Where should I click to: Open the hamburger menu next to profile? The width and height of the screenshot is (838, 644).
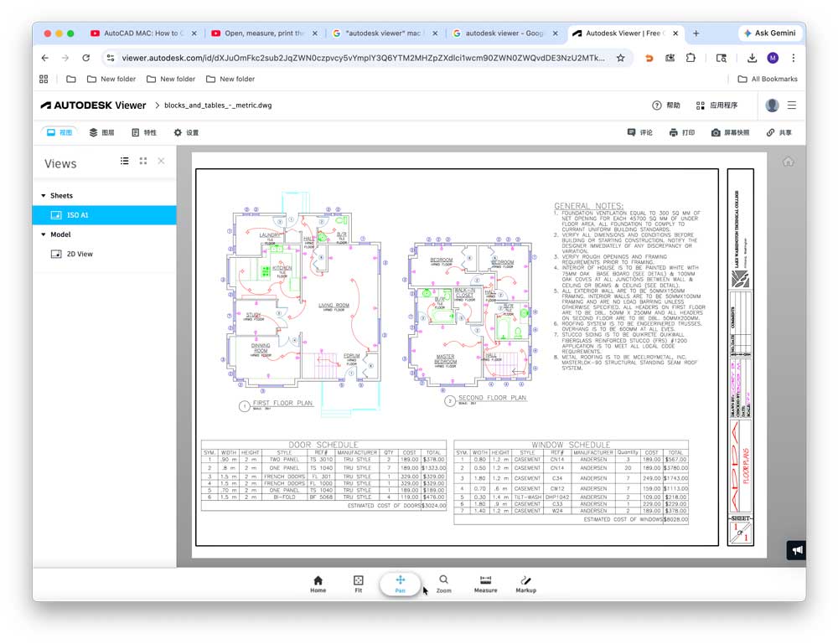(792, 106)
